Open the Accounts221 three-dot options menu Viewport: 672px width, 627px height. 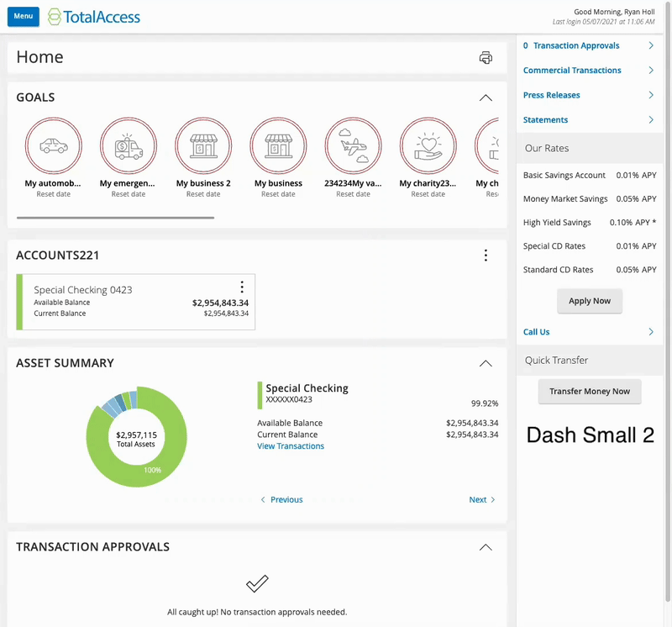[486, 256]
